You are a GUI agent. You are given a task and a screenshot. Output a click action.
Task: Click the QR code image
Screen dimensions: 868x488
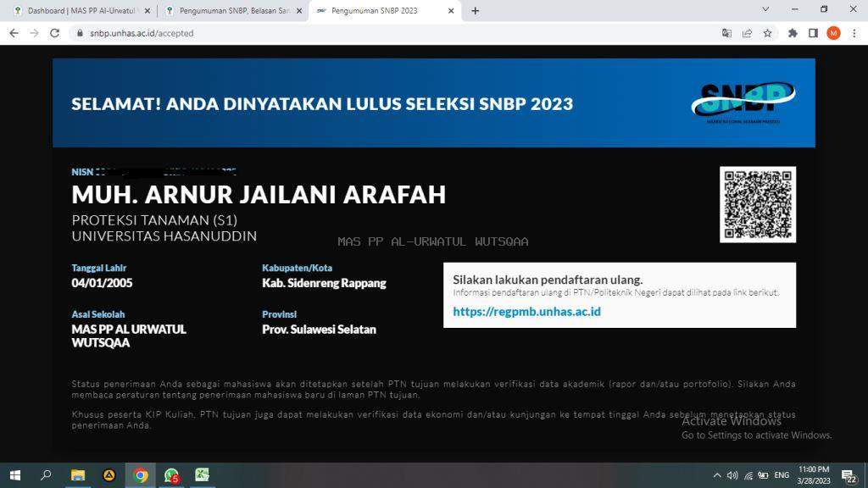coord(758,204)
